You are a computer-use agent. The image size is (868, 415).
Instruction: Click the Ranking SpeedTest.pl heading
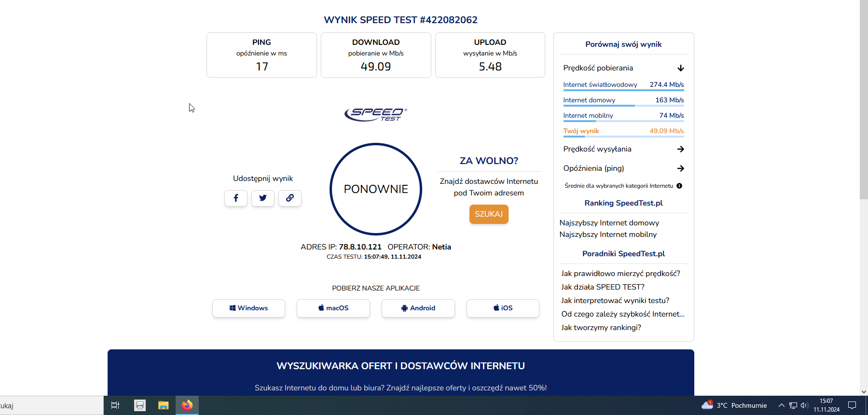point(623,203)
